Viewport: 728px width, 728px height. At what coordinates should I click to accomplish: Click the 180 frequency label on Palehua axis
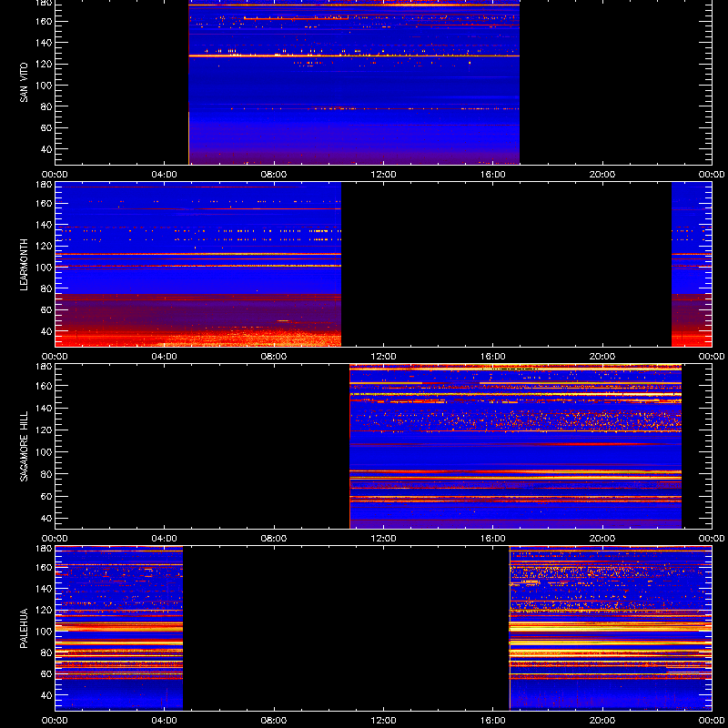point(45,549)
